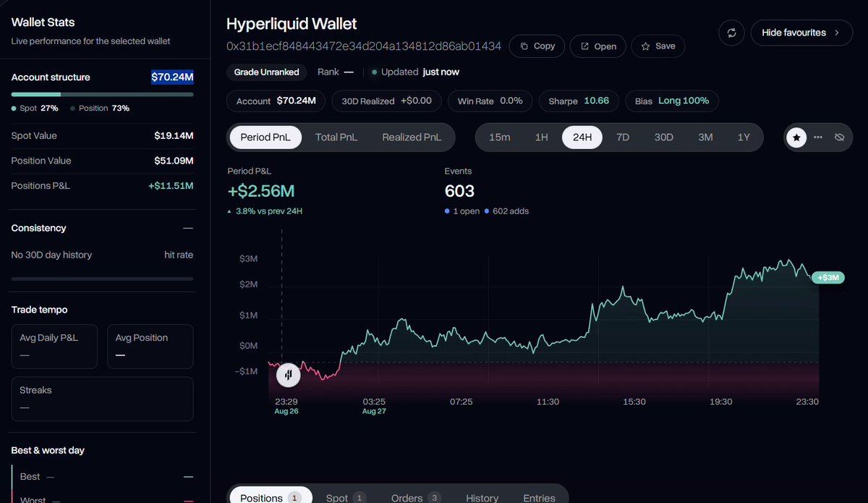Click 'No 30D day history' text
868x503 pixels.
point(51,255)
